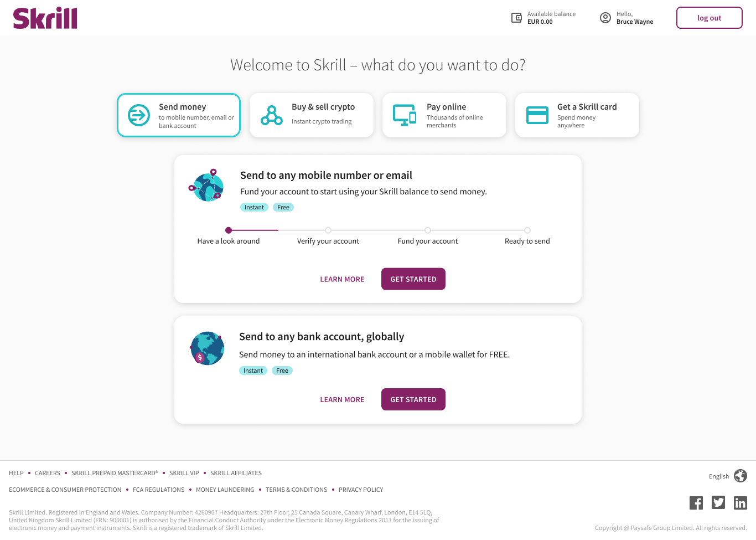Open the Get a Skrill card option
Screen dimensions: 756x540
pyautogui.click(x=577, y=115)
